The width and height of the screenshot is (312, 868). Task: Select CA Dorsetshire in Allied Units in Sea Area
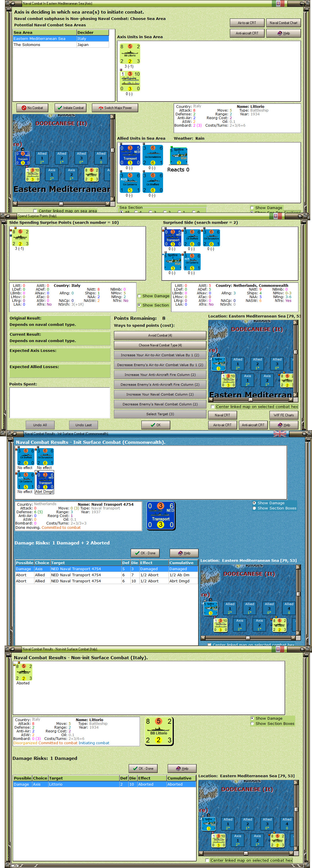153,155
